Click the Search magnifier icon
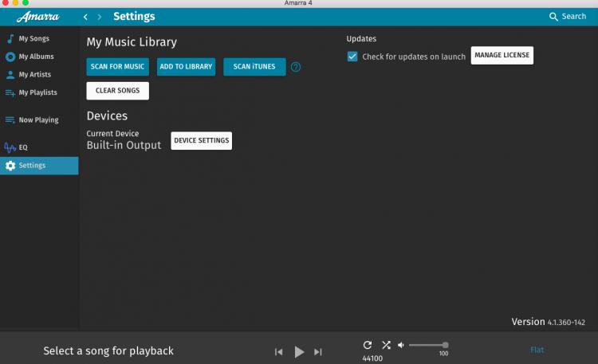 coord(553,17)
